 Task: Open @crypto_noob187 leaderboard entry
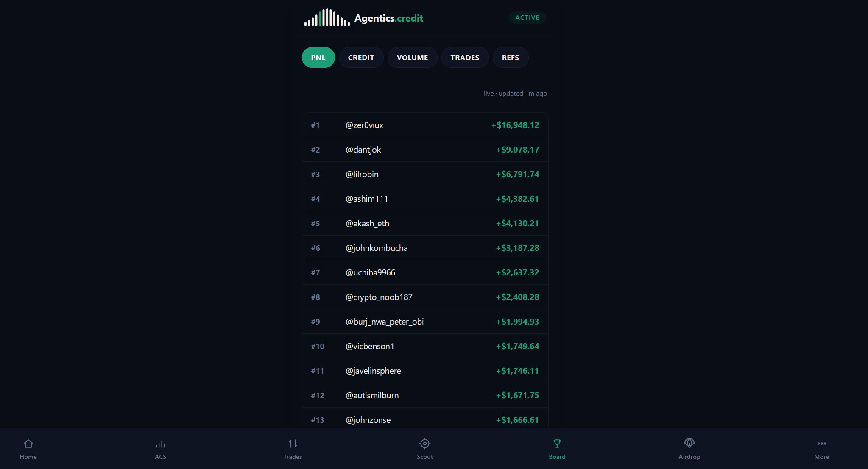tap(425, 297)
